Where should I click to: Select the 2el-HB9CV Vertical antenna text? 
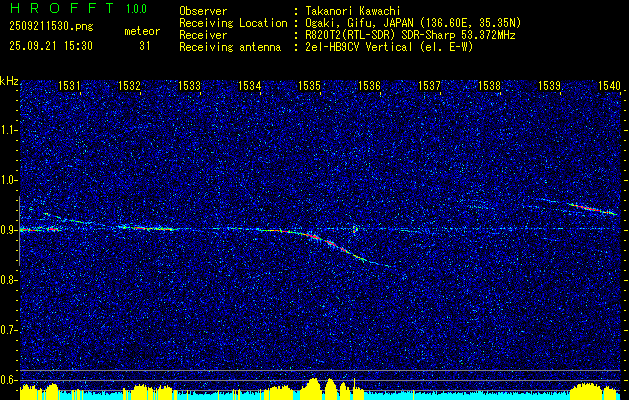[391, 47]
